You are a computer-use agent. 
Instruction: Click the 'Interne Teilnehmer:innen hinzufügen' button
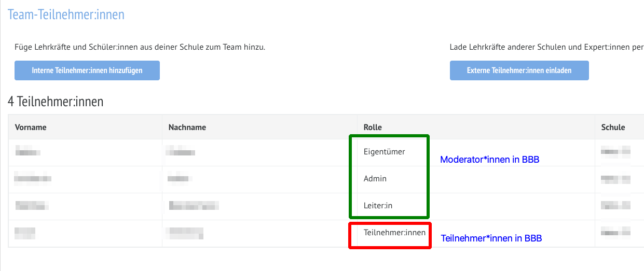tap(87, 70)
